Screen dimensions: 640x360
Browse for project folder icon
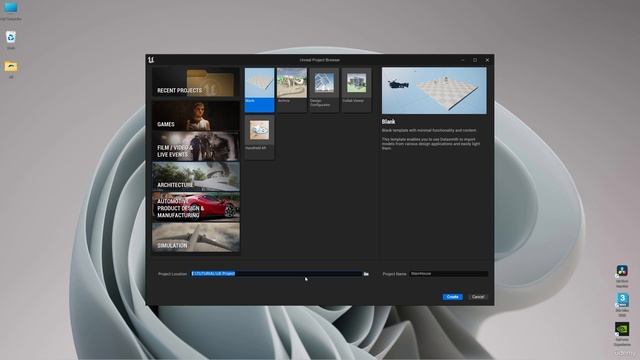pyautogui.click(x=366, y=274)
